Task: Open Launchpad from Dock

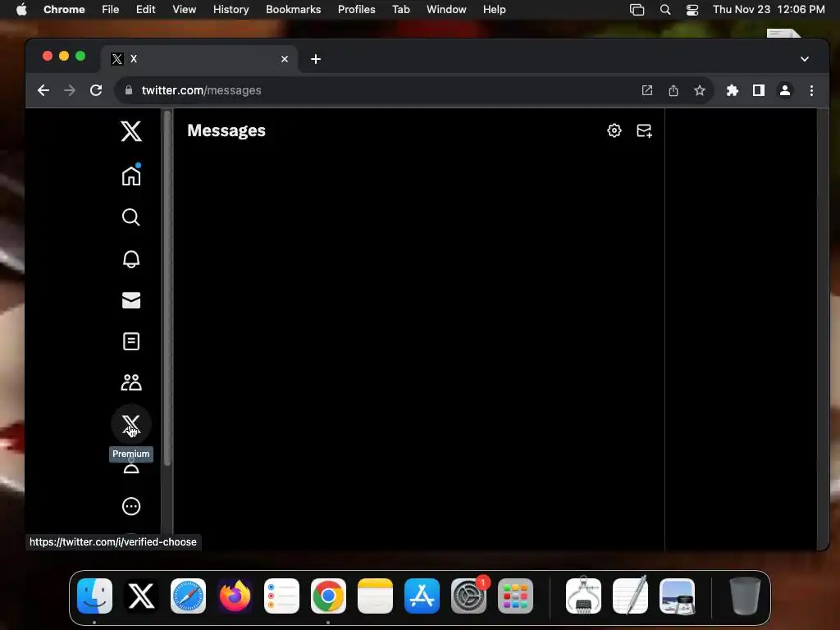Action: tap(515, 596)
